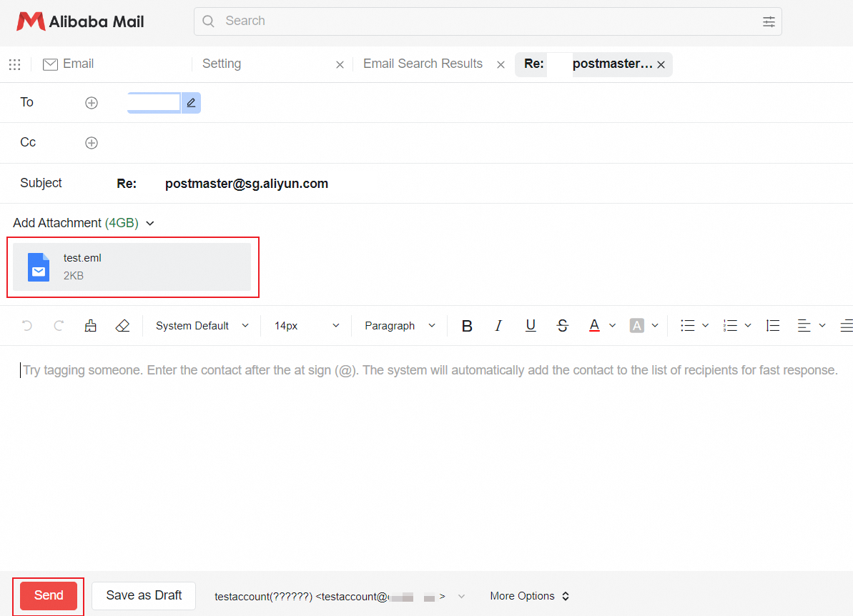Undo the last edit
This screenshot has width=853, height=616.
(x=26, y=326)
